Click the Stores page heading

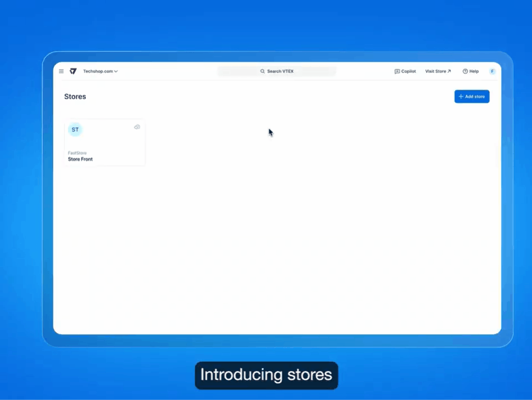click(x=75, y=96)
